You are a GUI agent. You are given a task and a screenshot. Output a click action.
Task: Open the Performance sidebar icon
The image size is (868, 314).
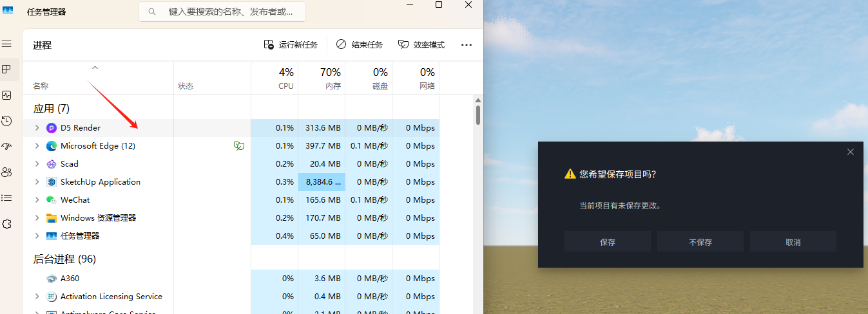(7, 95)
